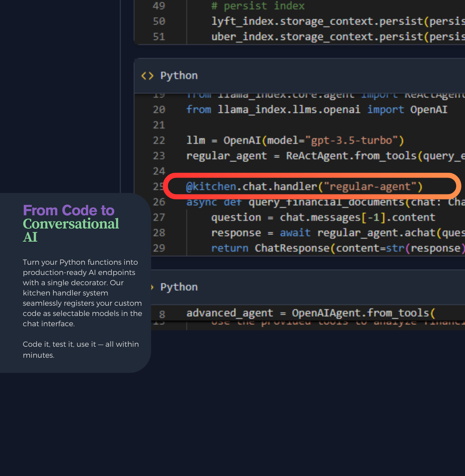Select the Python label in the middle code block header

[179, 76]
